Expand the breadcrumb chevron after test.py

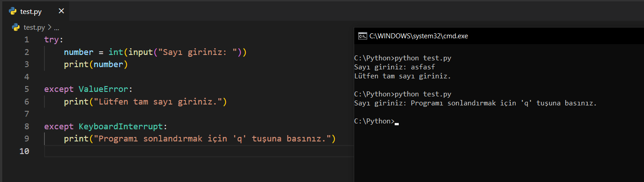pyautogui.click(x=50, y=27)
